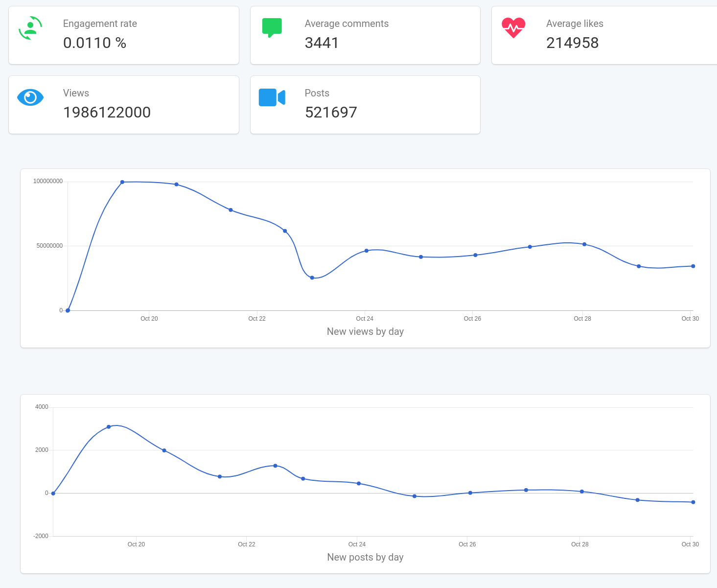
Task: Select the 'Average likes' label
Action: (x=575, y=24)
